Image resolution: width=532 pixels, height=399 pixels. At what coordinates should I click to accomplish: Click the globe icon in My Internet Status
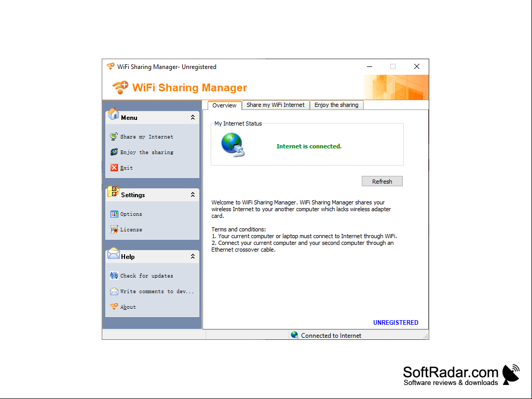(233, 145)
